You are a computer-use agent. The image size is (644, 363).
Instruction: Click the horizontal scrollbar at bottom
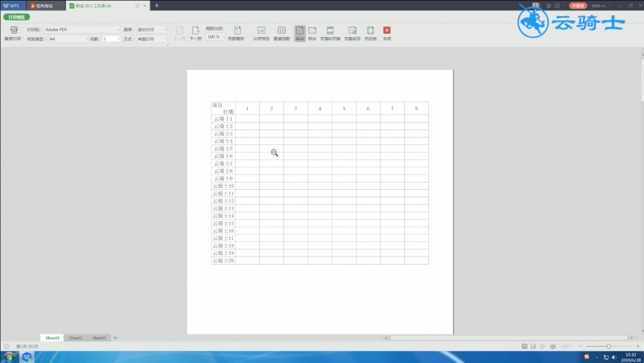click(509, 338)
